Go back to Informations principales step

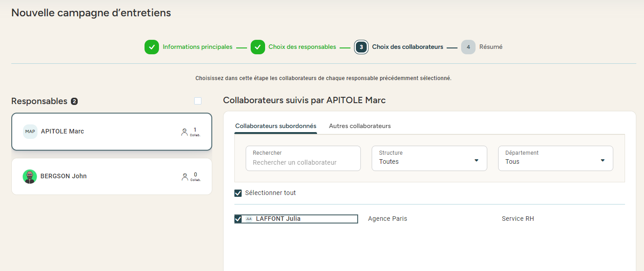pyautogui.click(x=197, y=47)
